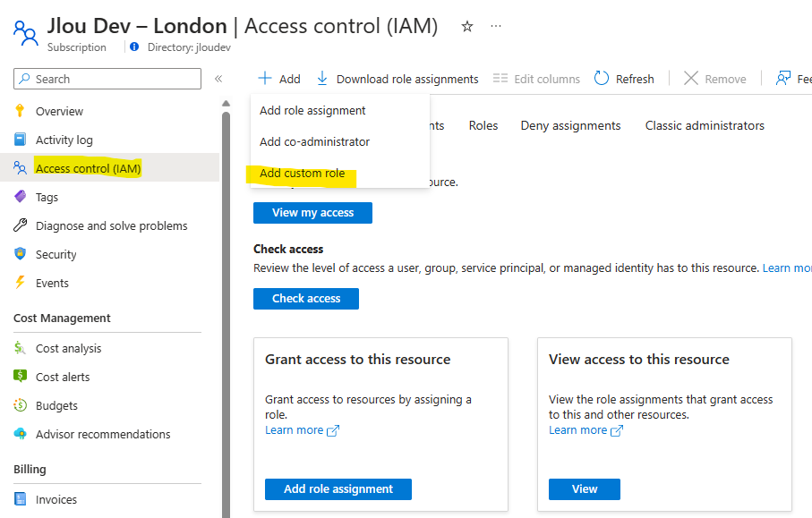The image size is (812, 518).
Task: Open Advisor recommendations in the sidebar
Action: 103,434
